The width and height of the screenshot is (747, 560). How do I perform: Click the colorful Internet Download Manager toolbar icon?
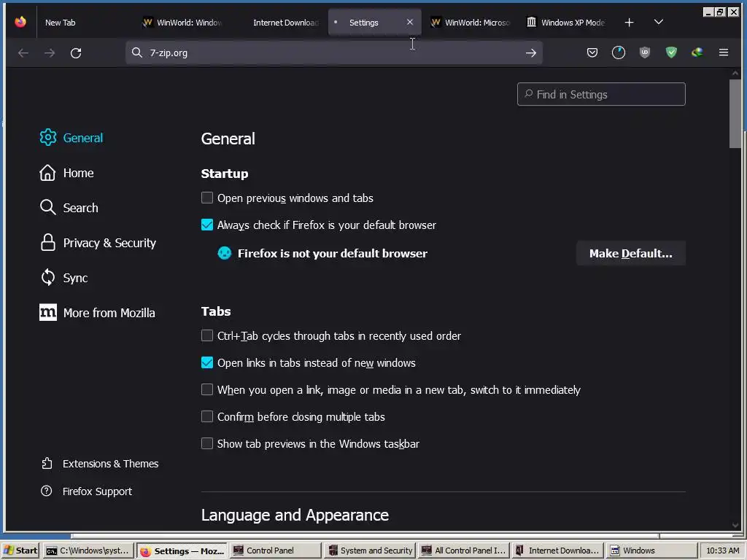click(697, 52)
